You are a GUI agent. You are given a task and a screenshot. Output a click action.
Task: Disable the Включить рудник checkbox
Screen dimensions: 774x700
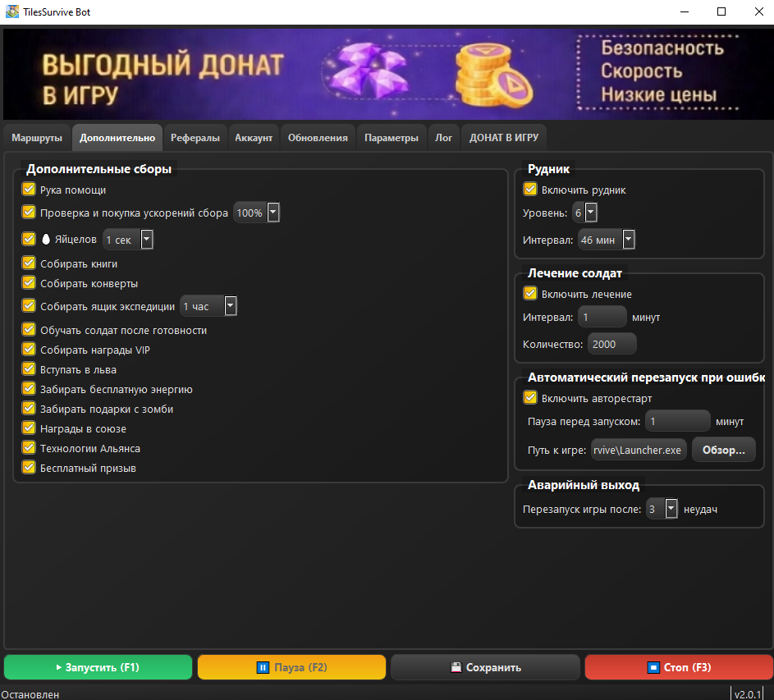point(529,190)
